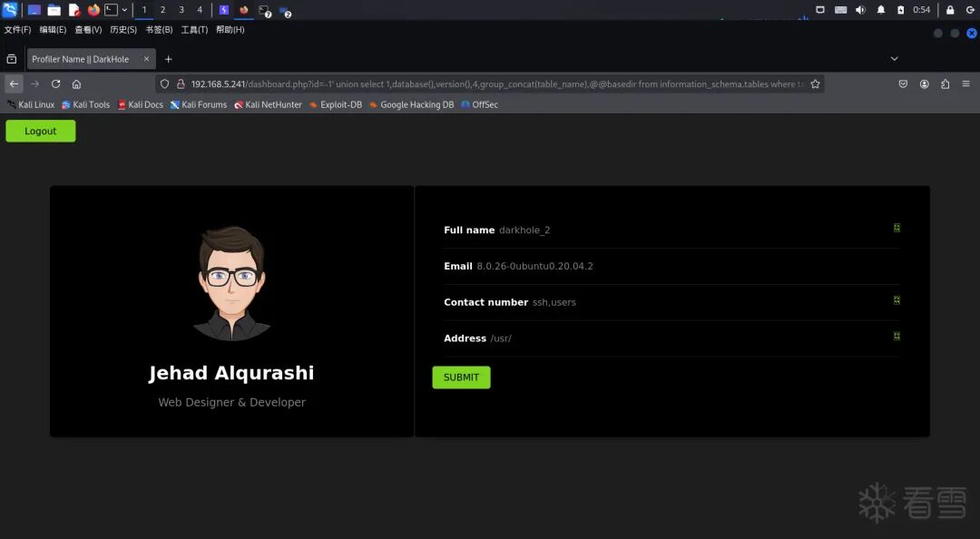Click the log out panel icon
The width and height of the screenshot is (980, 539).
pyautogui.click(x=970, y=10)
